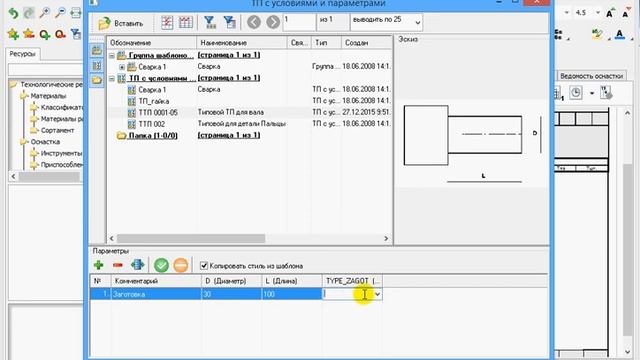Click the blue column arrows parameters icon
Screen dimensions: 640x360
coord(138,265)
